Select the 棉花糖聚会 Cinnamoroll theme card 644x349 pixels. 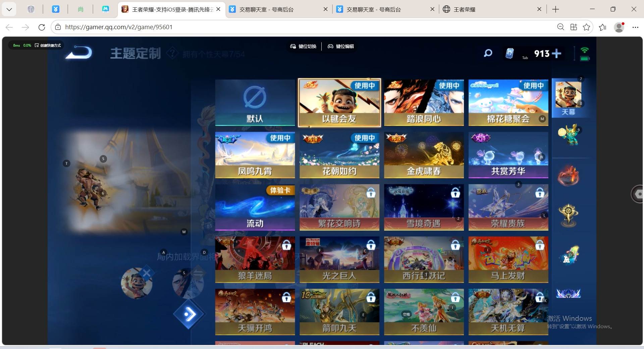508,103
